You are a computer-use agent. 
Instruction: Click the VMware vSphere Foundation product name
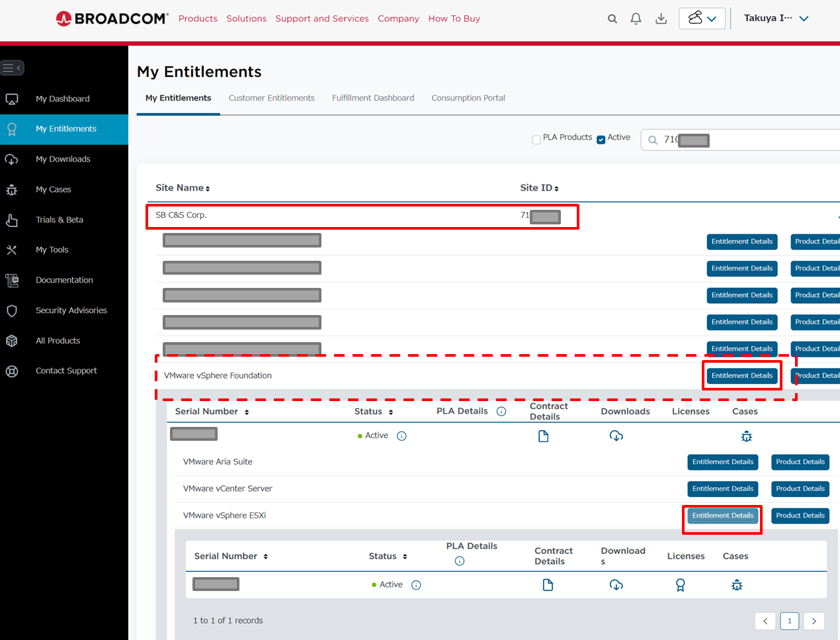pyautogui.click(x=218, y=376)
